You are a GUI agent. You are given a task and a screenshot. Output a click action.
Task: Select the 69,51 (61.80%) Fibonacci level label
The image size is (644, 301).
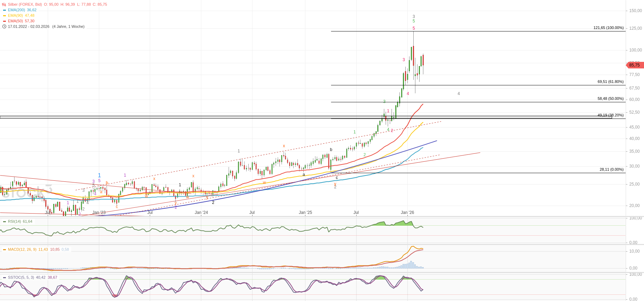pyautogui.click(x=610, y=82)
